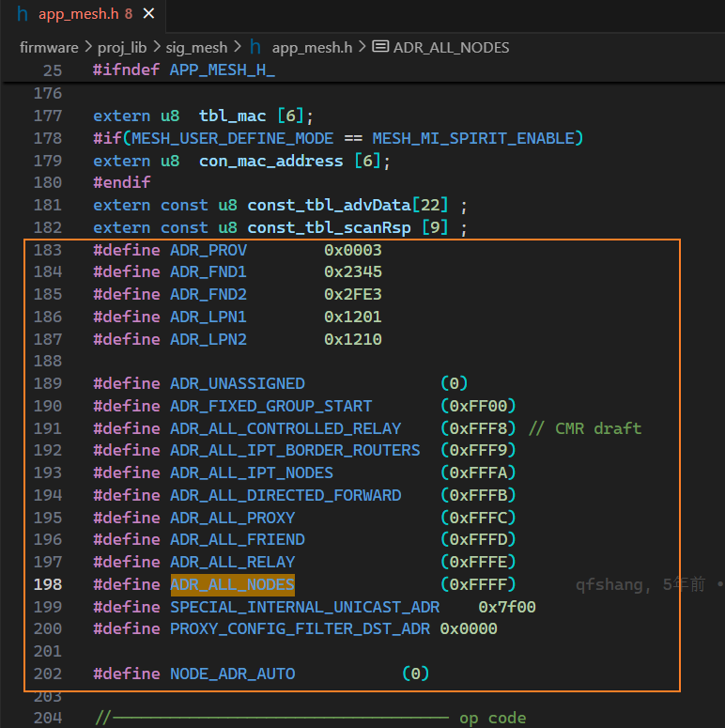Click the const_tbl_scanRsp identifier
This screenshot has width=725, height=728.
(329, 227)
